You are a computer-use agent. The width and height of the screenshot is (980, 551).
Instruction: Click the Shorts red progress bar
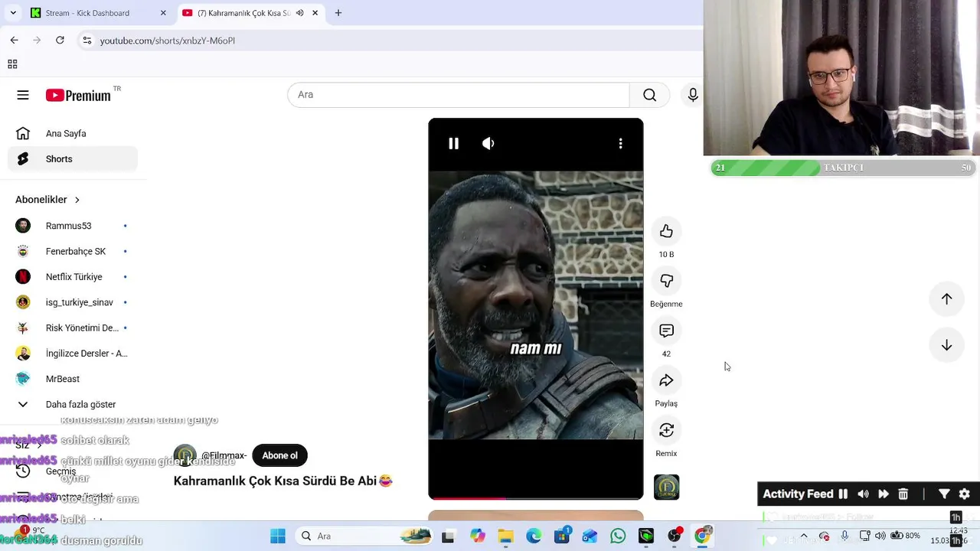tap(535, 498)
